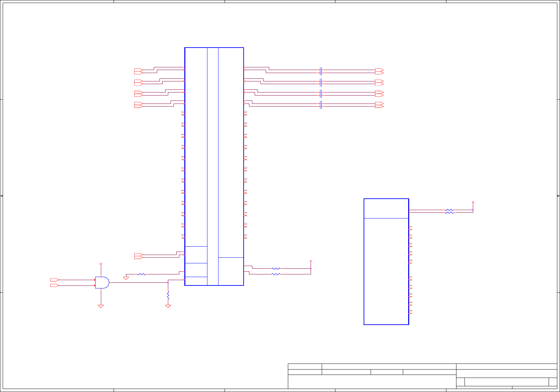Pick the upper resistor beside the small IC block
Viewport: 560px width, 392px height.
pyautogui.click(x=449, y=210)
